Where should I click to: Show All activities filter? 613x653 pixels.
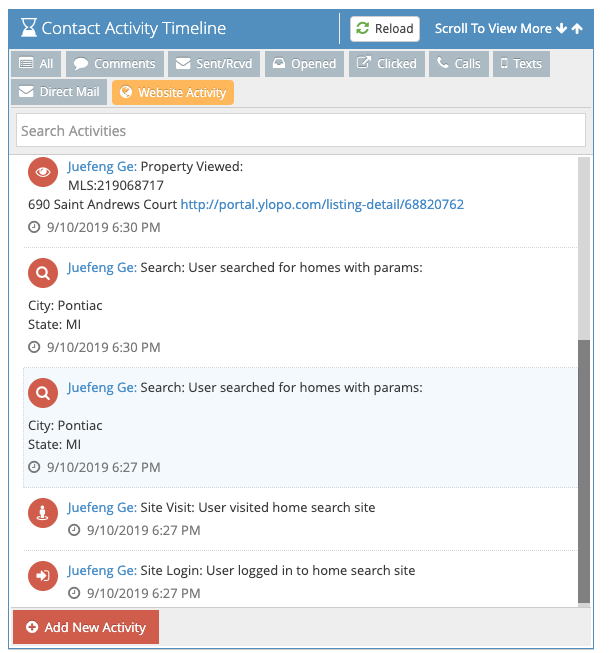tap(36, 64)
